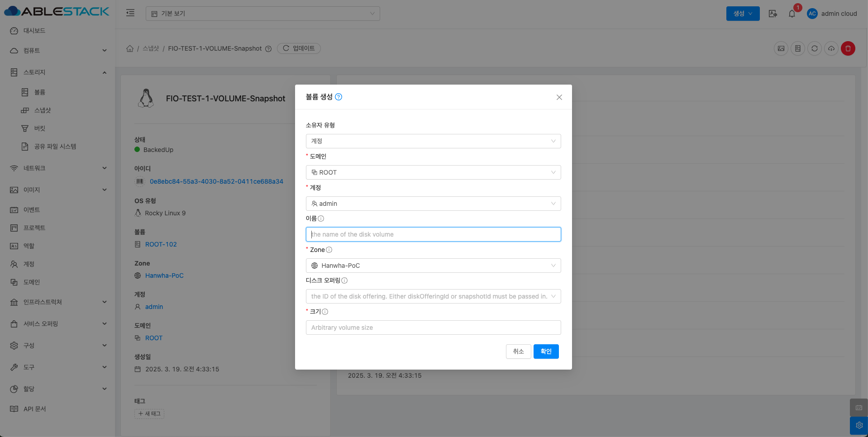Expand the 컴퓨트 sidebar menu

point(58,51)
